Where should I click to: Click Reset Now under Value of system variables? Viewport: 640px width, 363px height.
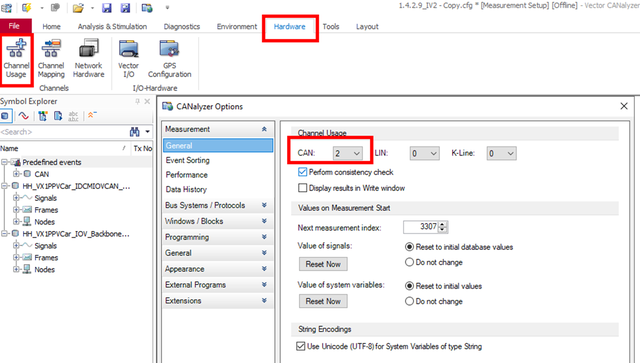(323, 301)
